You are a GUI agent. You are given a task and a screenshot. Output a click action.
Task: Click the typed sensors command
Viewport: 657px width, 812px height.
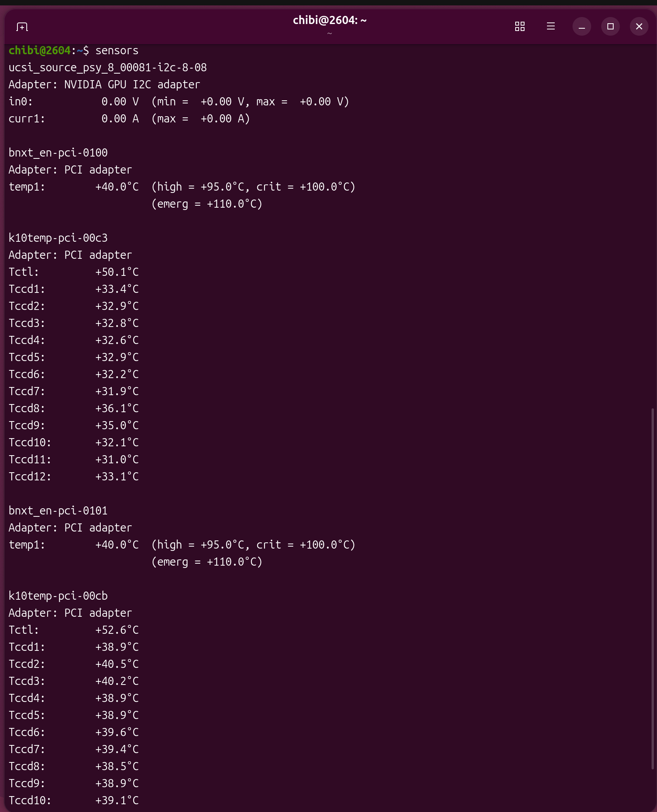point(117,51)
